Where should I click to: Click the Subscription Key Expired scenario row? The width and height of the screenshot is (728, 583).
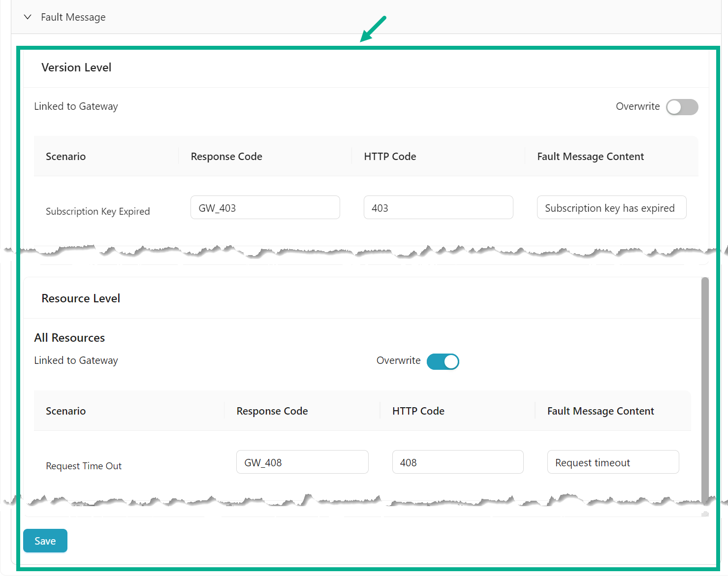(98, 211)
